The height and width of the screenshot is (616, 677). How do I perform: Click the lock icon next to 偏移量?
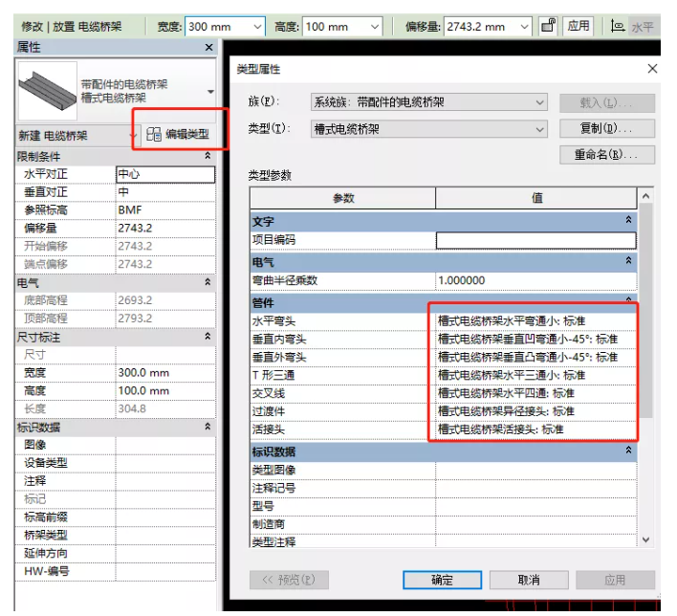coord(548,26)
